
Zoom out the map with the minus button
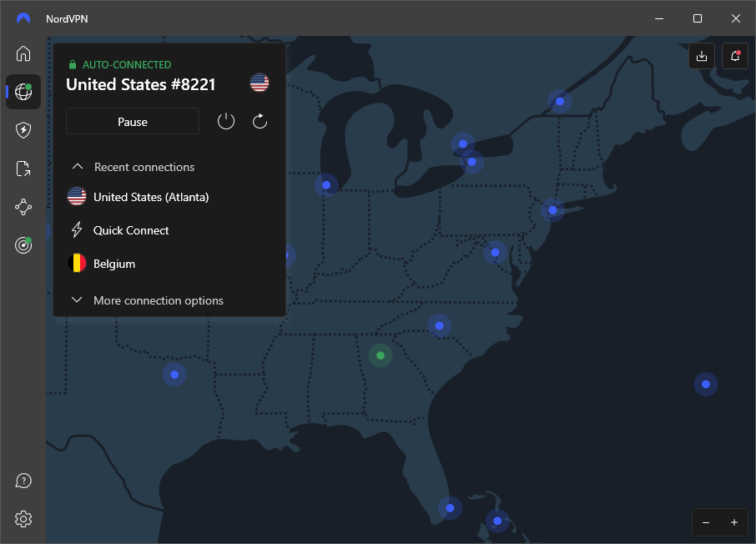click(706, 522)
